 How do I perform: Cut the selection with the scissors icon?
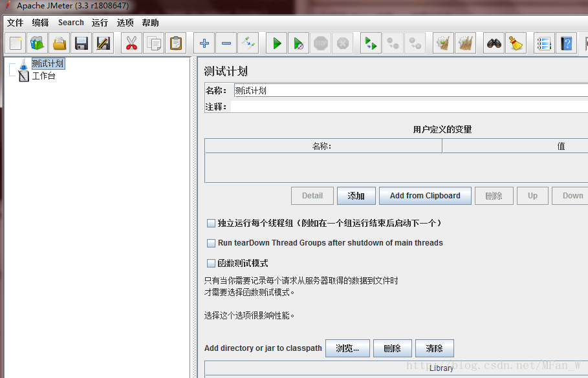[131, 43]
